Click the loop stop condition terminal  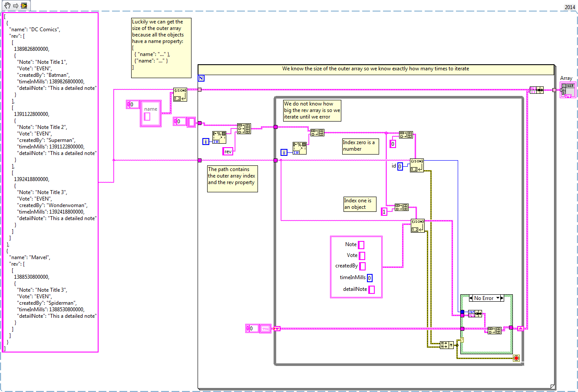(x=516, y=358)
